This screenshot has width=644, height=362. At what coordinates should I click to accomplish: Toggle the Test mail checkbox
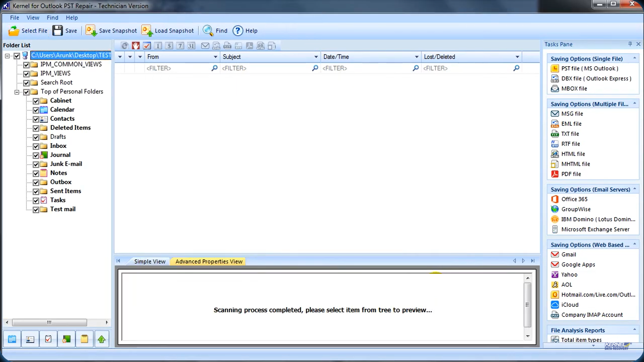pyautogui.click(x=36, y=209)
